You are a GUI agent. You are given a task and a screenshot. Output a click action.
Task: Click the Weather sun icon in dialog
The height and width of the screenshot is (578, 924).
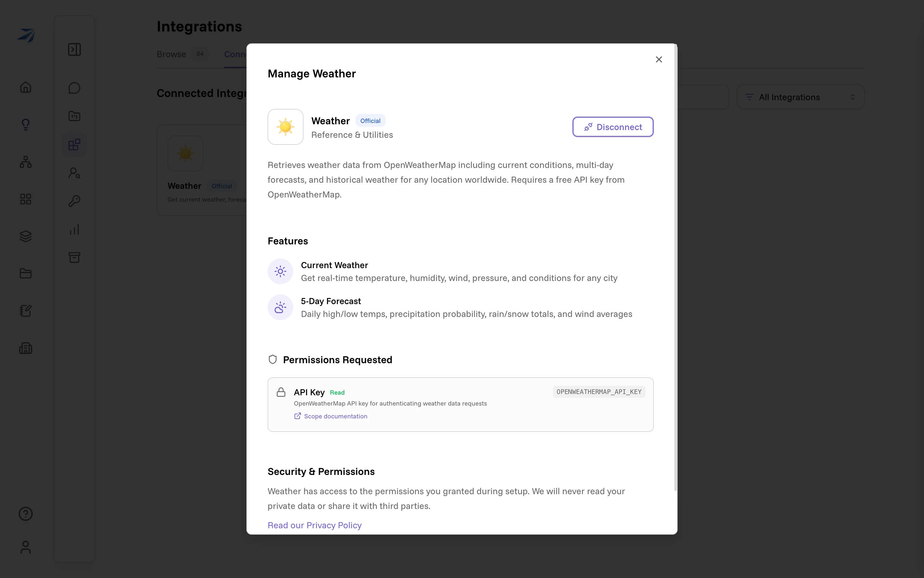point(286,127)
